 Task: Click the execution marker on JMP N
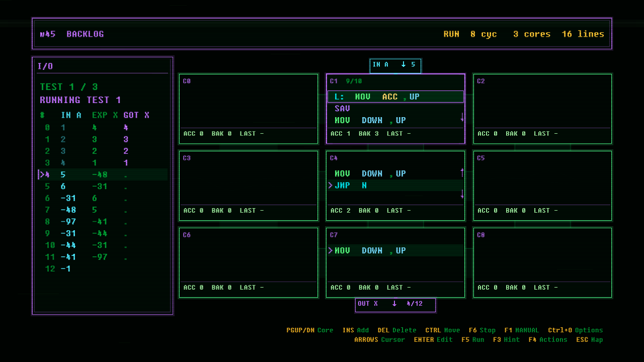tap(330, 186)
